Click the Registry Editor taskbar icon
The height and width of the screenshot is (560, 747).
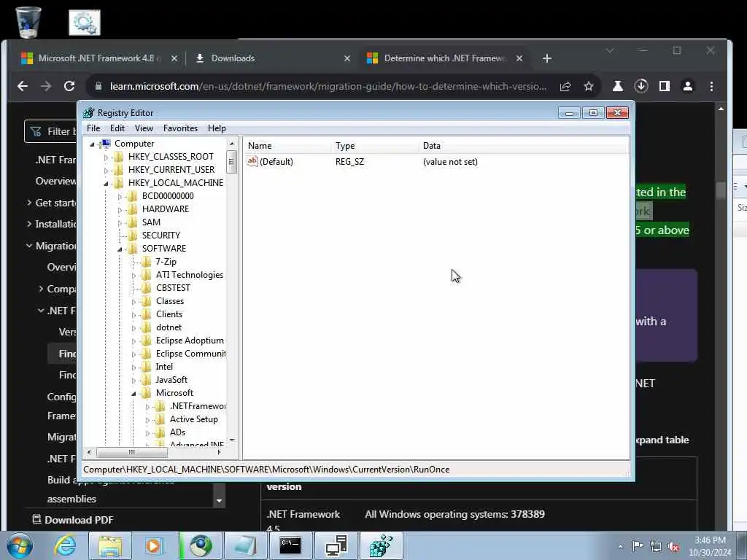(x=381, y=545)
